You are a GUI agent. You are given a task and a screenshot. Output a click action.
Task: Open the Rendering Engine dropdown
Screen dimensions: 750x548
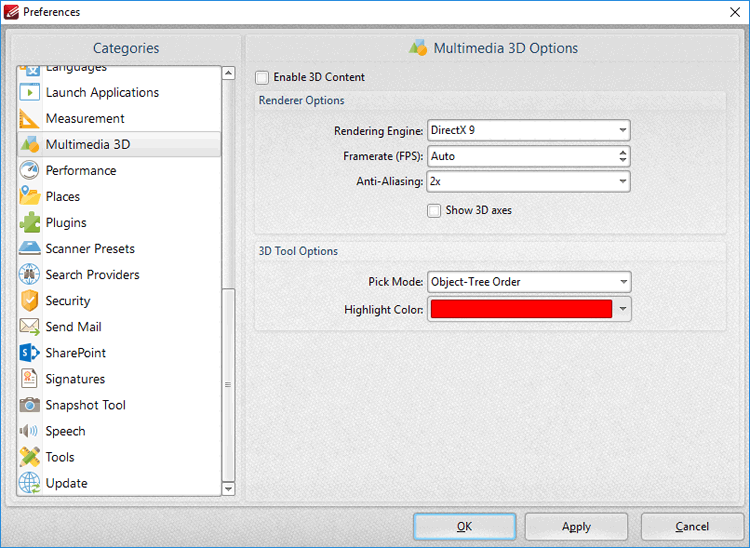click(529, 130)
